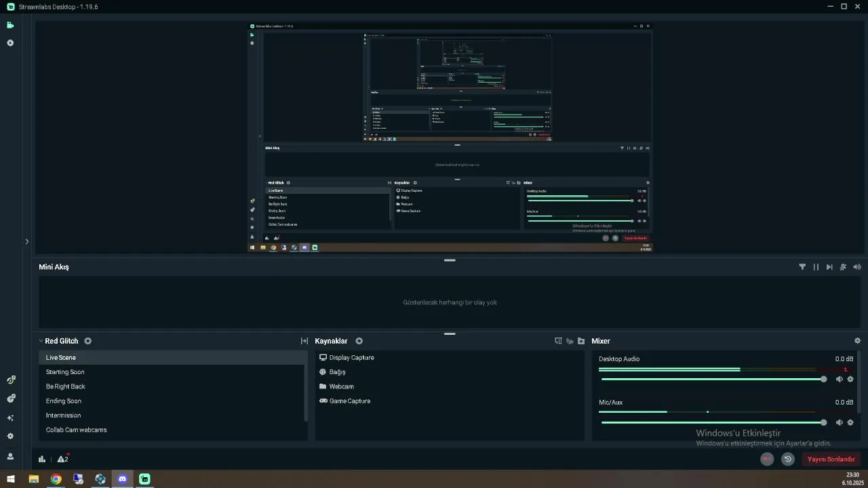Skip the current alert in Mini Akış
Viewport: 868px width, 488px height.
[x=829, y=267]
